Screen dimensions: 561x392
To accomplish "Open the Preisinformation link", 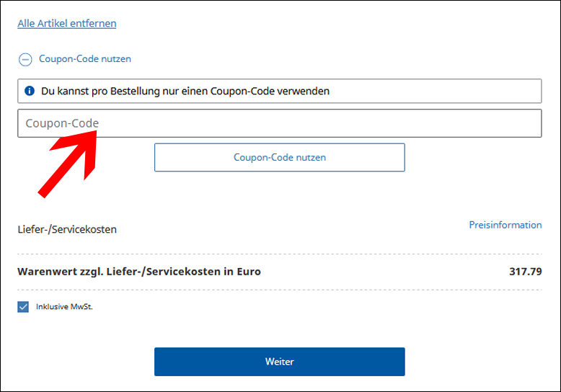I will click(505, 225).
